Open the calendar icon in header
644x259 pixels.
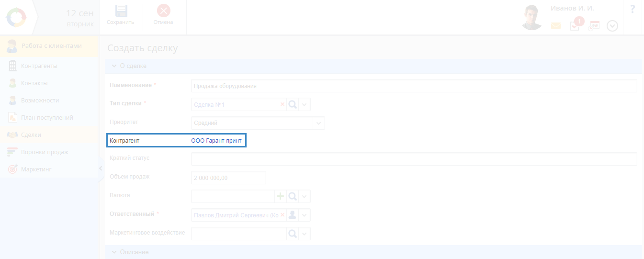pos(594,26)
